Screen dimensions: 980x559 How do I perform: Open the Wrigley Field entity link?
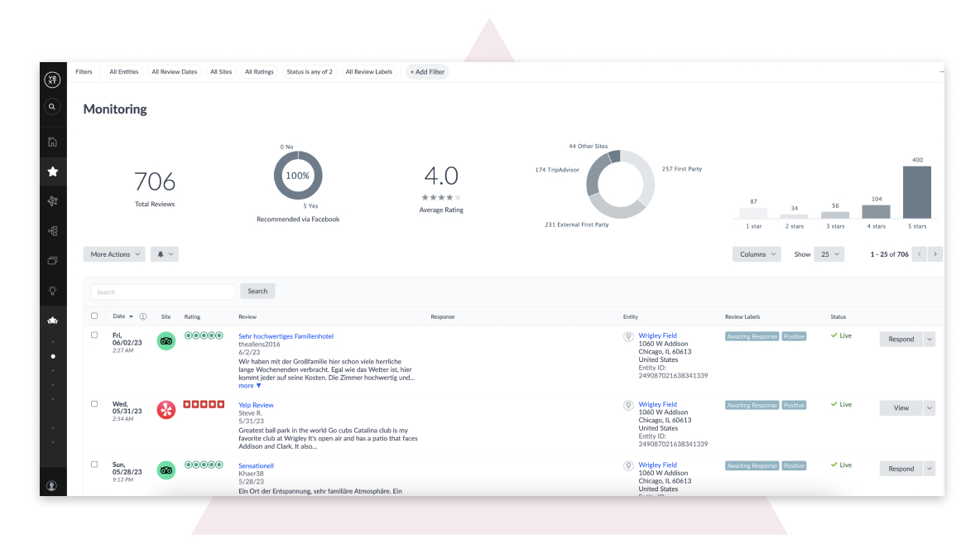pos(657,335)
